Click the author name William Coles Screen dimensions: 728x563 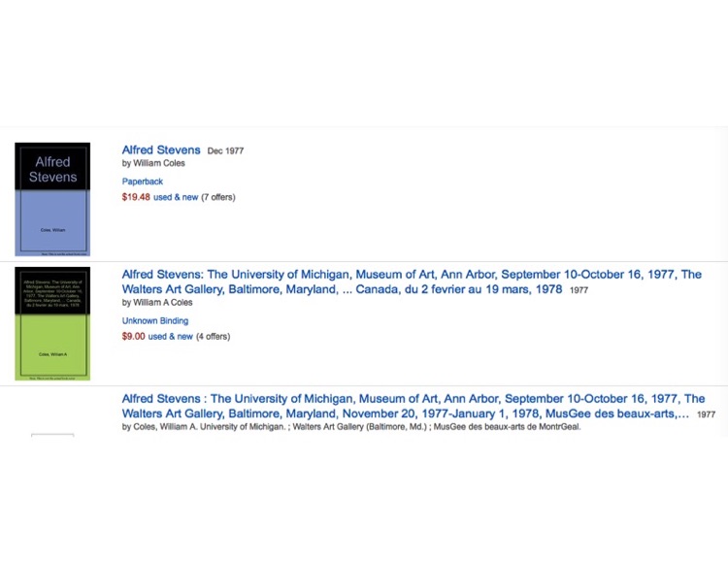click(x=159, y=163)
